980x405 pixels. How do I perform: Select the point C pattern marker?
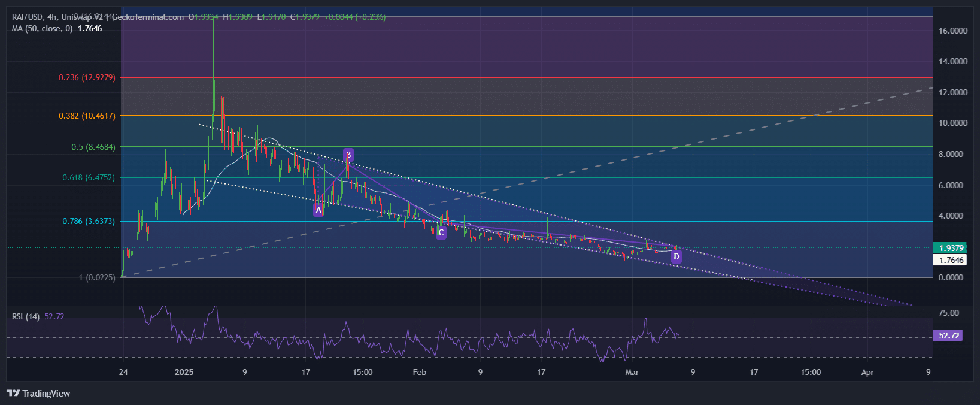point(441,232)
